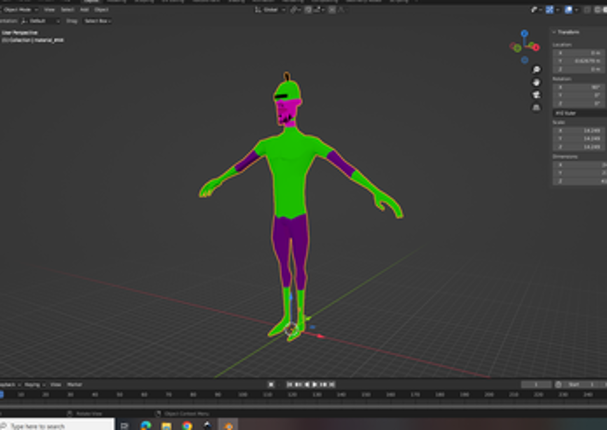The image size is (607, 430).
Task: Toggle X-ray mode
Action: tap(588, 10)
